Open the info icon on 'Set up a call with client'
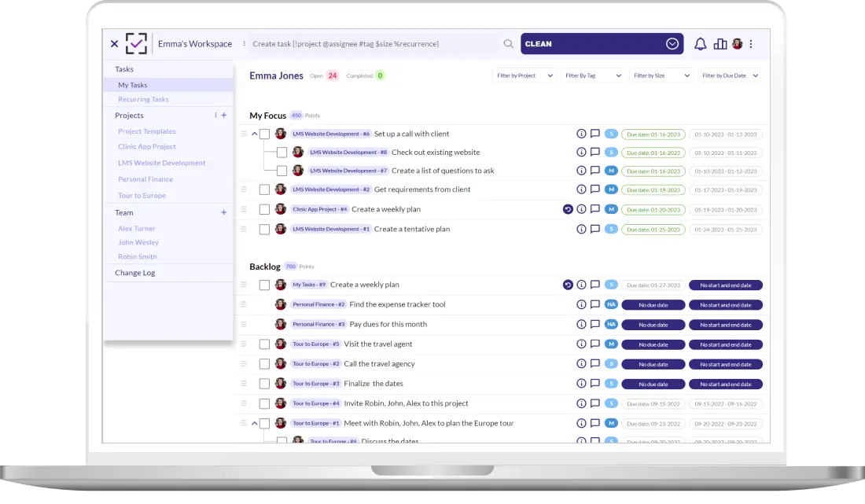The image size is (865, 504). coord(581,134)
